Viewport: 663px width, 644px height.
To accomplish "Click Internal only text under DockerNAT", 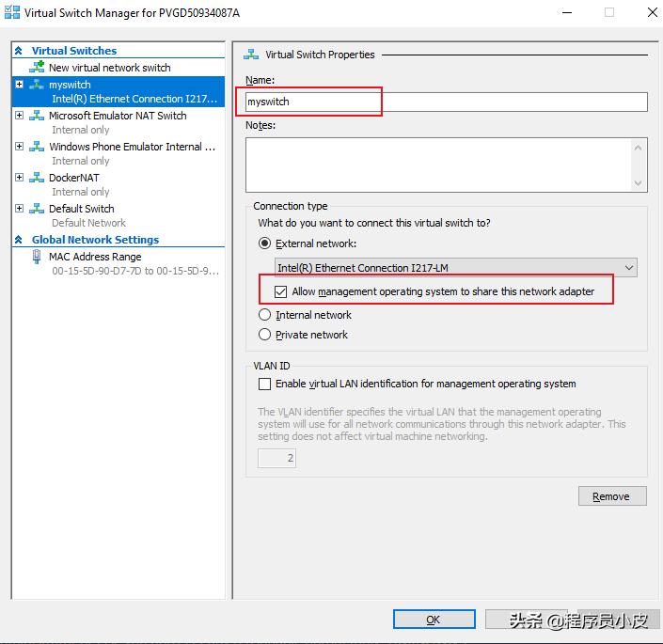I will [80, 192].
